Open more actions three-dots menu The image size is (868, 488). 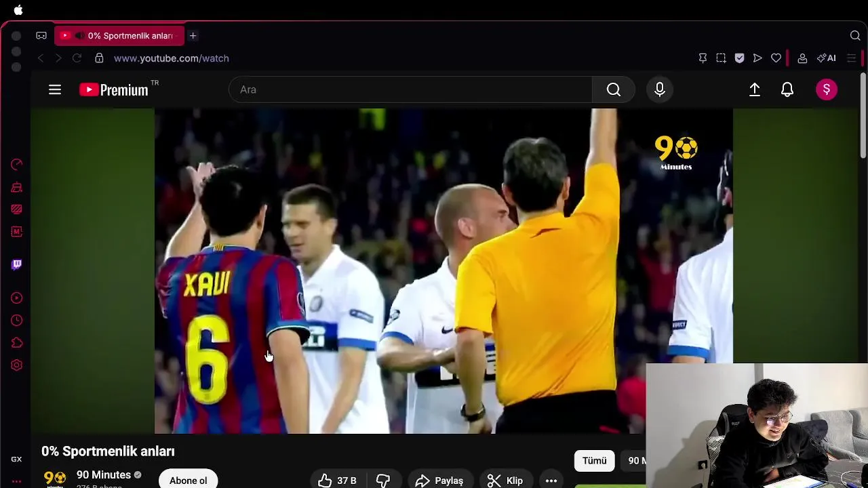[551, 481]
